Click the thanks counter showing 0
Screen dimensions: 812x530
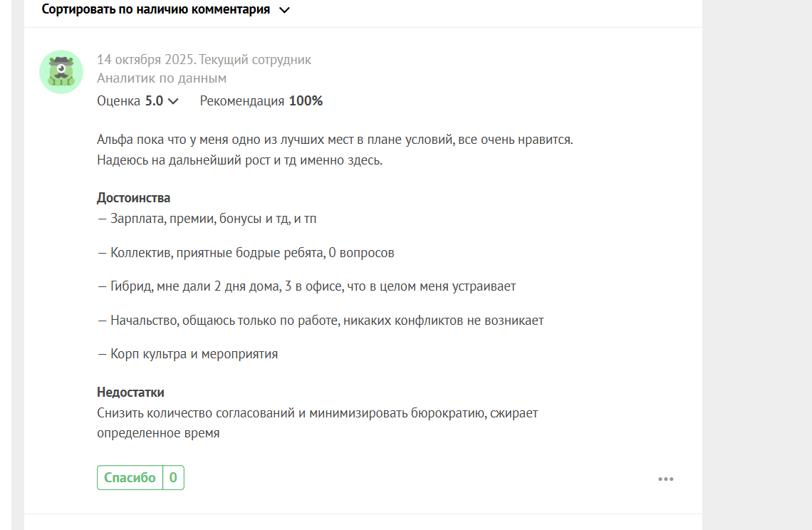click(173, 478)
